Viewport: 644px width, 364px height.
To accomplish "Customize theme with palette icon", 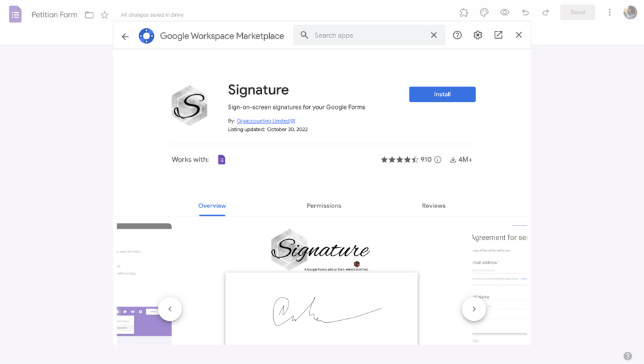I will 484,12.
